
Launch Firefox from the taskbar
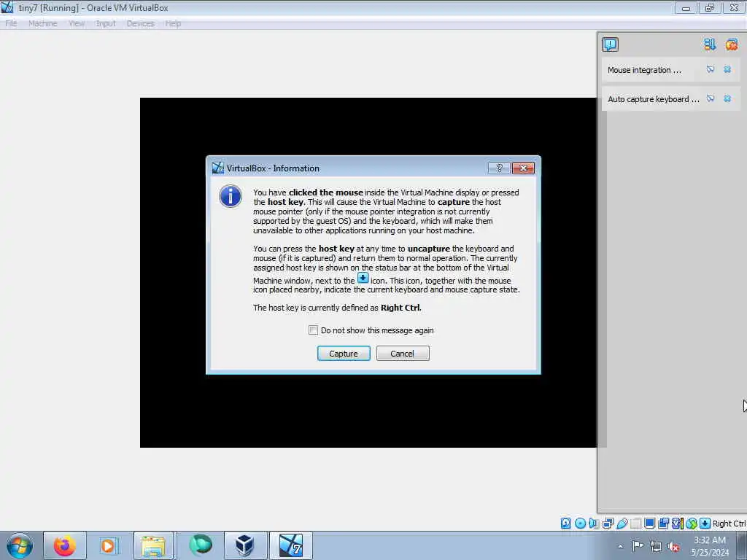click(65, 545)
